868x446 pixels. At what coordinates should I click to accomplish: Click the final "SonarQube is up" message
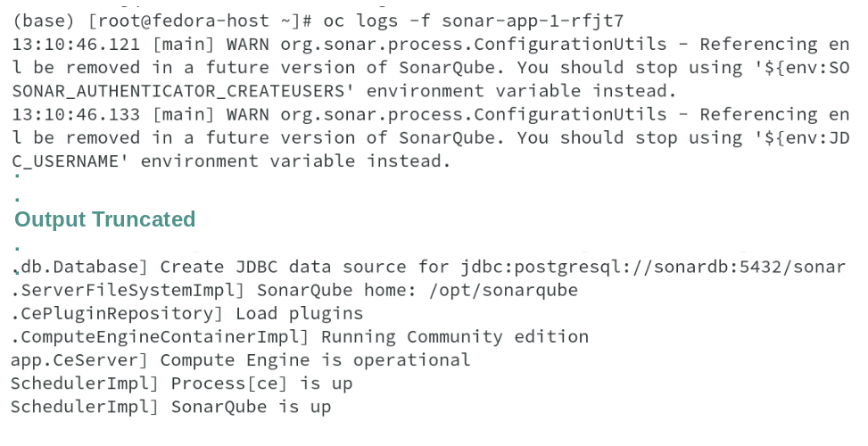pyautogui.click(x=252, y=408)
